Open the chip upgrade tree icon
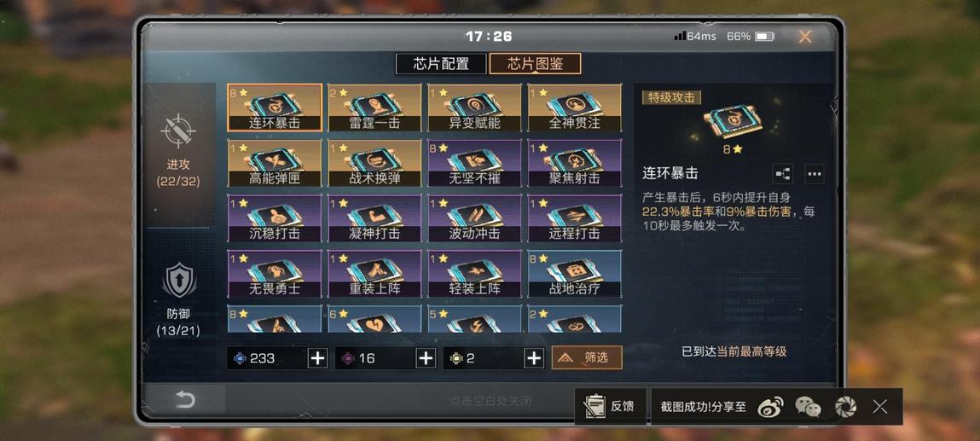The height and width of the screenshot is (441, 980). [x=783, y=174]
